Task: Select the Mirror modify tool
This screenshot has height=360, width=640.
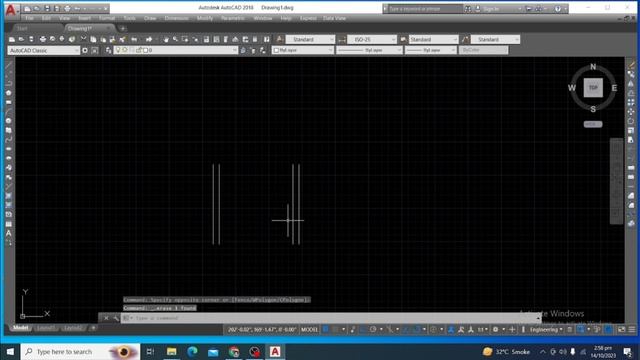Action: coord(631,84)
